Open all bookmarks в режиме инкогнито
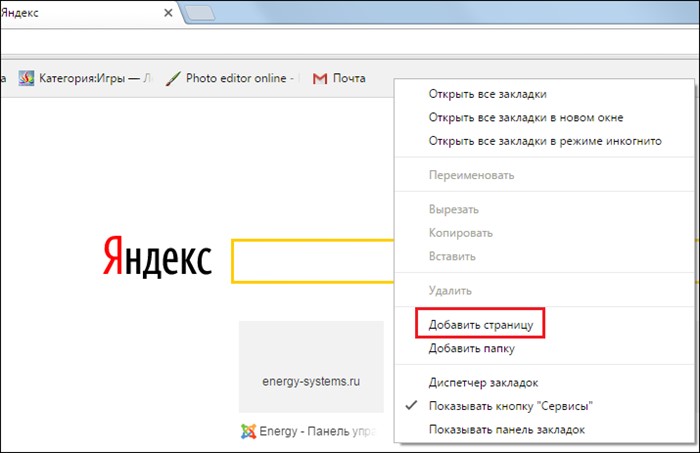700x453 pixels. click(545, 141)
